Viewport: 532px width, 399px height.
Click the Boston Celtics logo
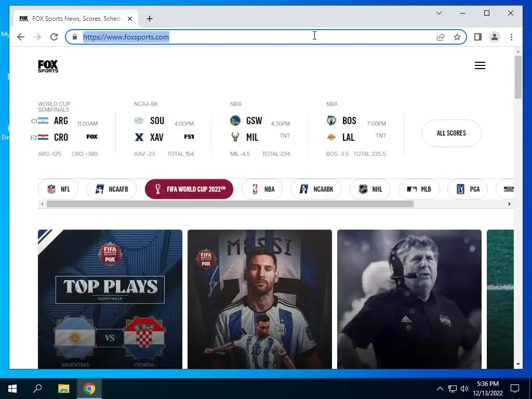(x=331, y=121)
